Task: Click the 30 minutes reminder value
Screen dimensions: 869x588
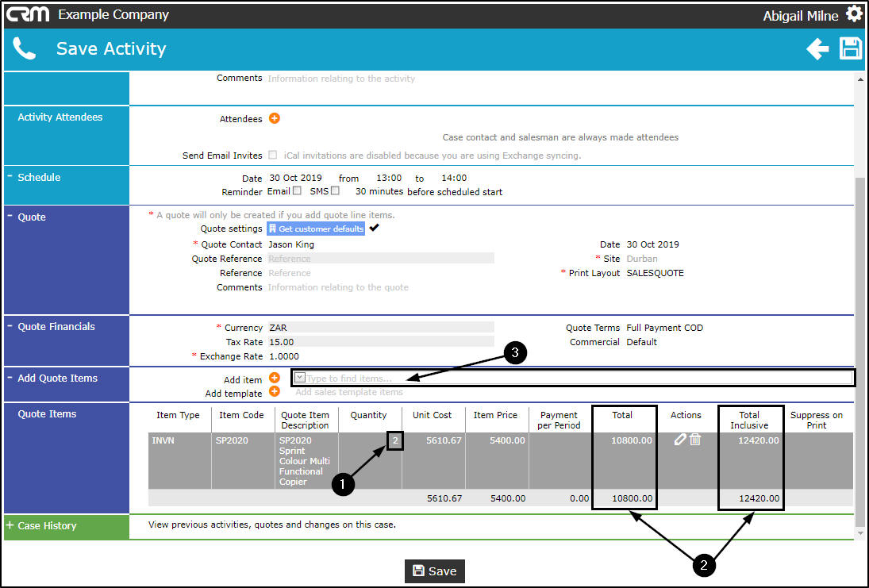Action: tap(379, 191)
